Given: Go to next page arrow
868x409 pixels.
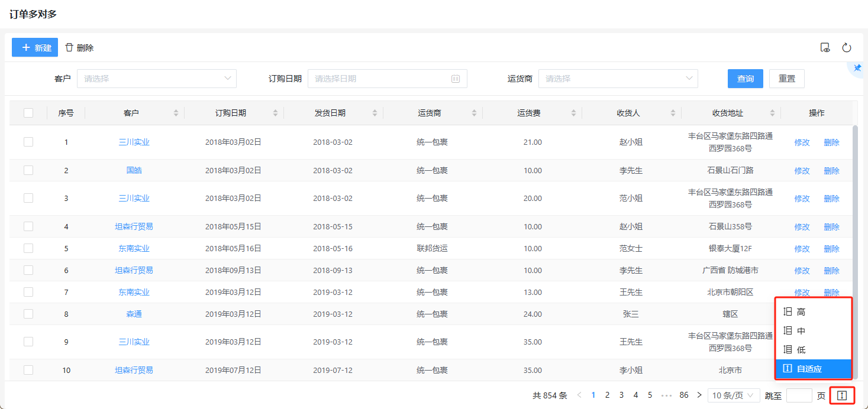Looking at the screenshot, I should 699,395.
